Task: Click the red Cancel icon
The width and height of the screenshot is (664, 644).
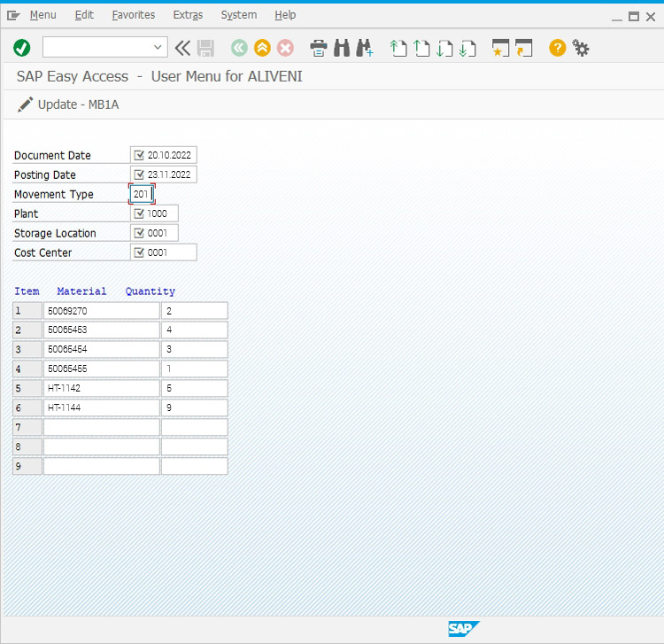Action: tap(285, 48)
